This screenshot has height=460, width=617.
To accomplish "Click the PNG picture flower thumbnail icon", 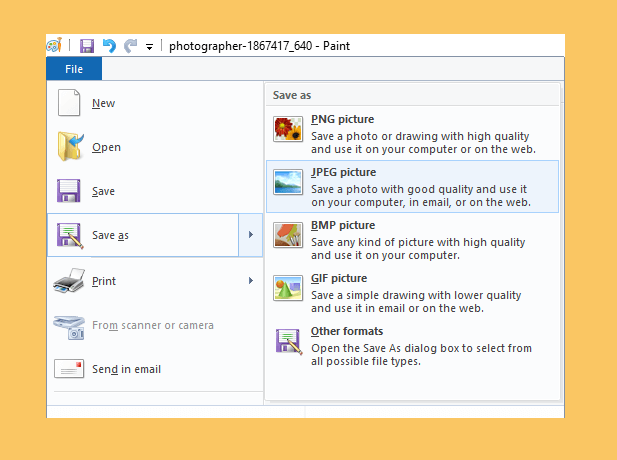I will pos(288,129).
